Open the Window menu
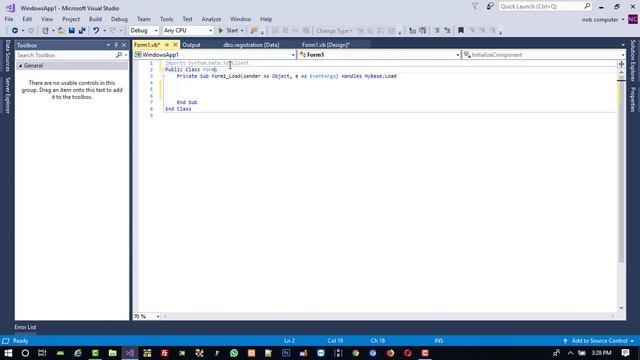This screenshot has width=640, height=360. point(240,19)
